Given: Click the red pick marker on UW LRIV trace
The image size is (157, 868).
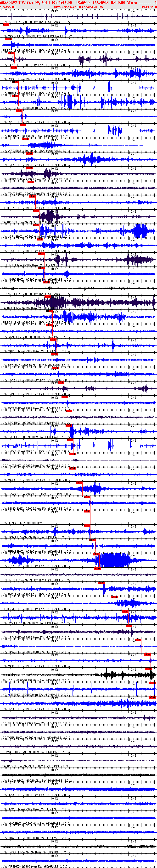Looking at the screenshot, I should tap(138, 640).
